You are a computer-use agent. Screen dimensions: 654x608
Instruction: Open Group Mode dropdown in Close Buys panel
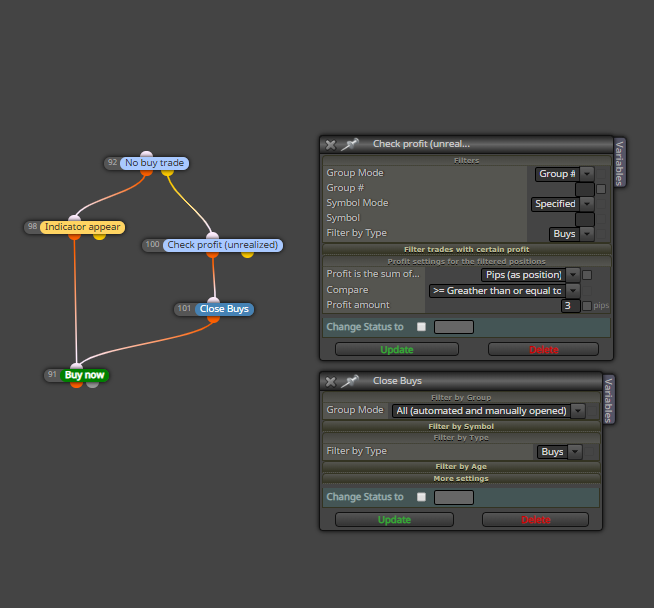click(x=488, y=411)
